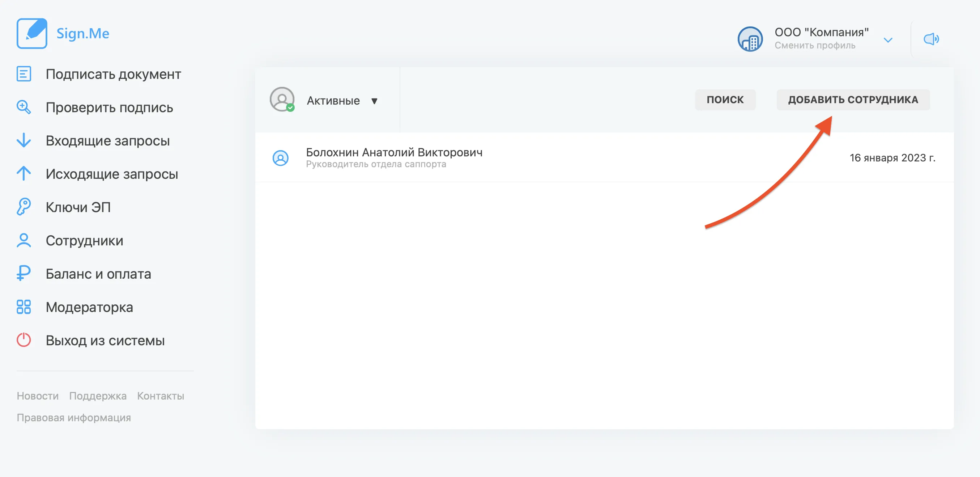Click the date 16 января 2023 г.

click(892, 157)
